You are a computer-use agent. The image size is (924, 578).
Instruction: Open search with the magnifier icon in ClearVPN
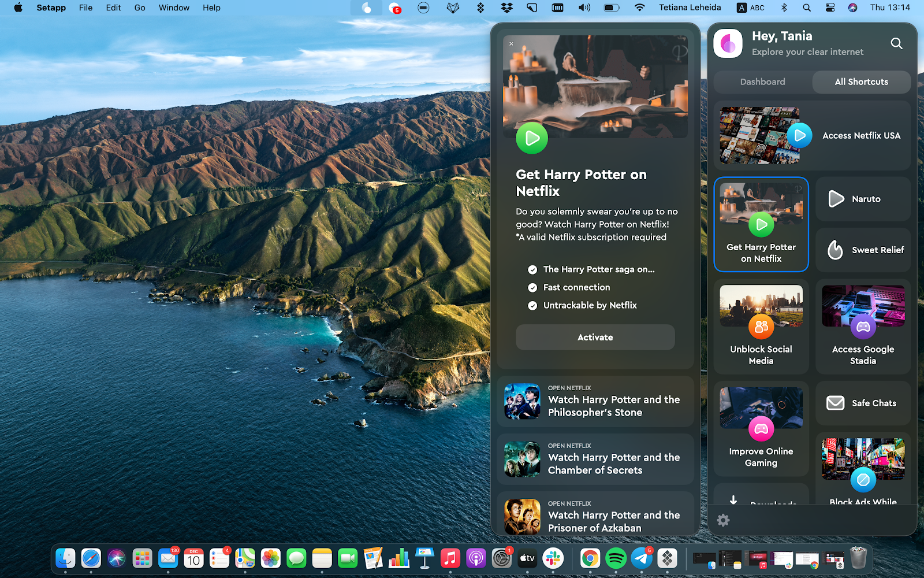(896, 43)
